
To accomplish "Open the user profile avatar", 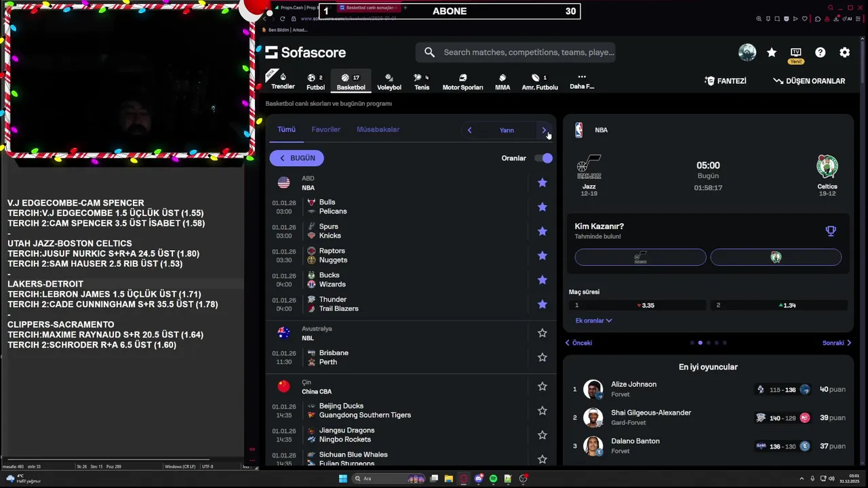I will coord(747,52).
